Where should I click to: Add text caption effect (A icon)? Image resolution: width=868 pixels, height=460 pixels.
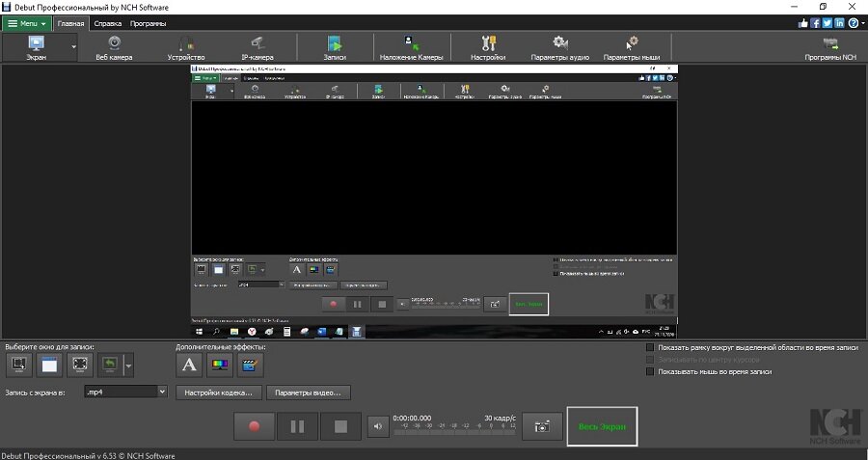(189, 365)
